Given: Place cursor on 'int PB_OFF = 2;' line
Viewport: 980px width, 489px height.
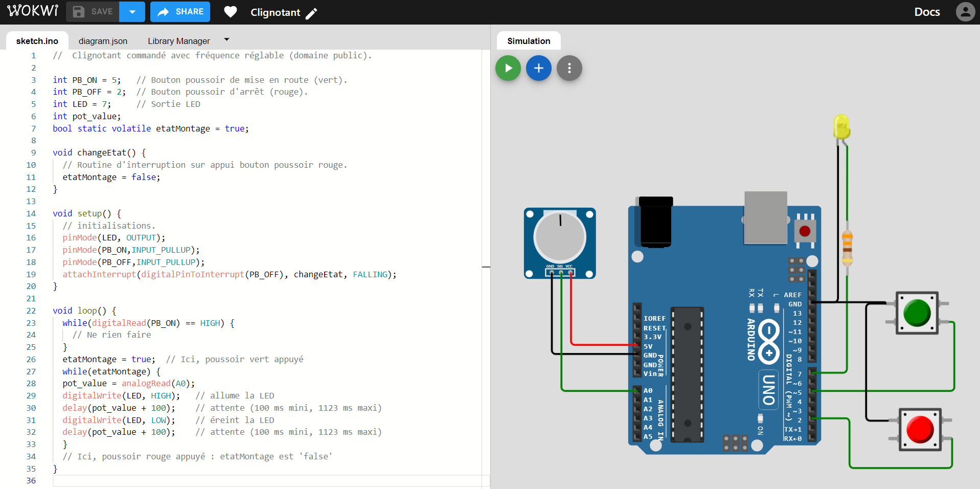Looking at the screenshot, I should (89, 92).
